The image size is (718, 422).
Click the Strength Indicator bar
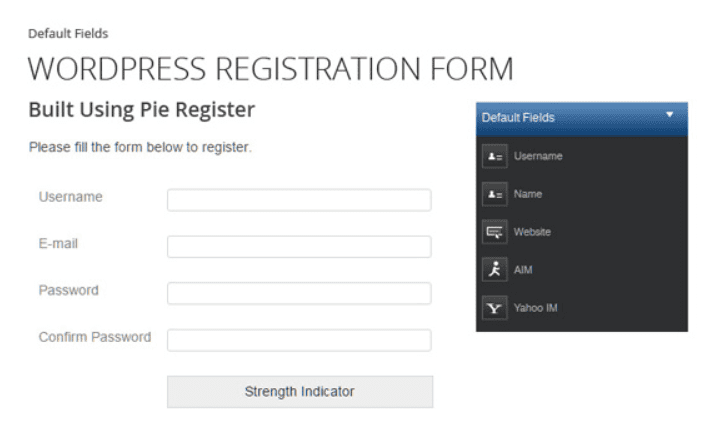click(x=300, y=392)
